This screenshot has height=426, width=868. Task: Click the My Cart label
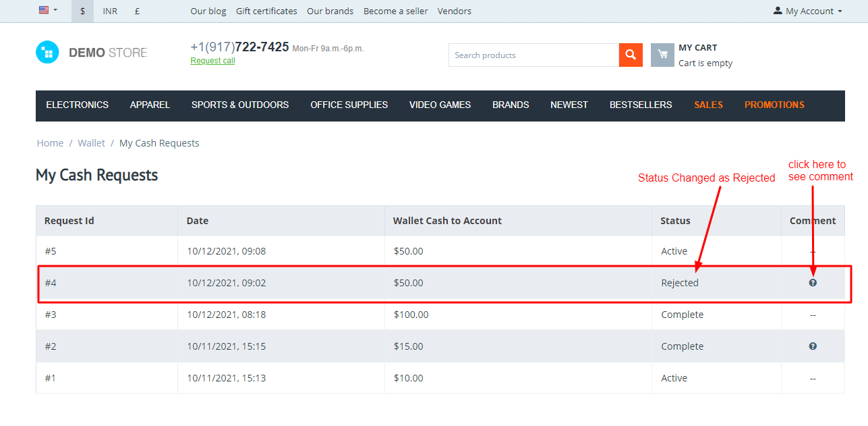click(x=697, y=48)
